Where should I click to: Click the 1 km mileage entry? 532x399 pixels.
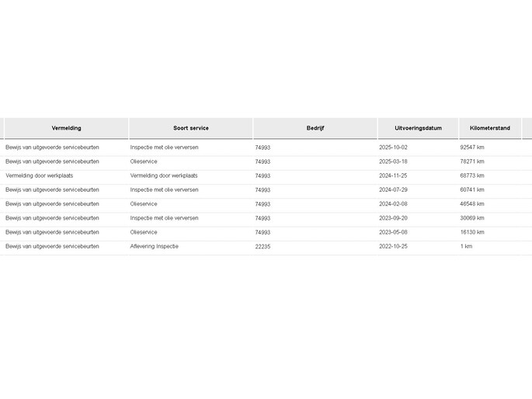(x=466, y=246)
